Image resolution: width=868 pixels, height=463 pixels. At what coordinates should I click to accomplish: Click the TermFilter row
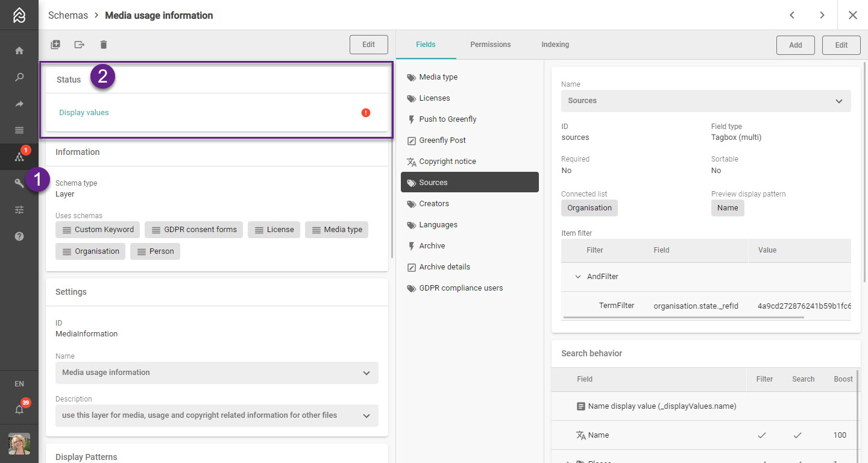706,306
